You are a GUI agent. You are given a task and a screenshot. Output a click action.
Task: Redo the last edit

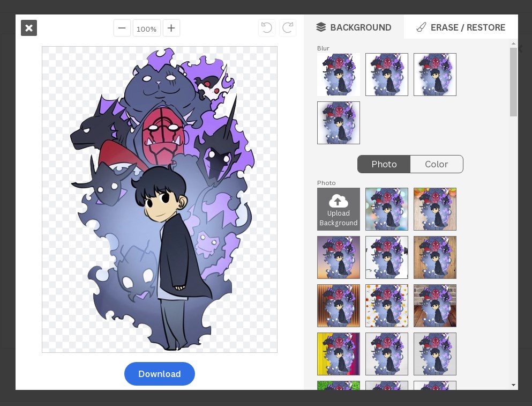click(288, 28)
